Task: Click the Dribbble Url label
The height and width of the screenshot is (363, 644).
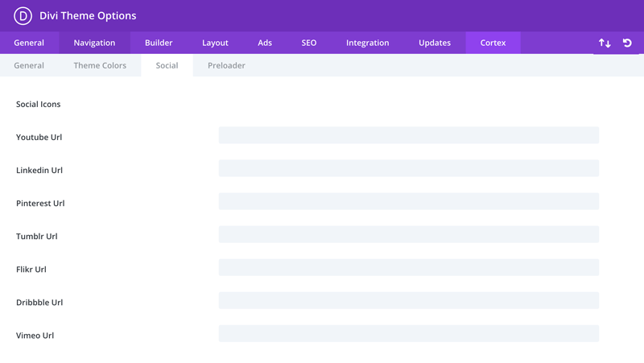Action: point(39,302)
